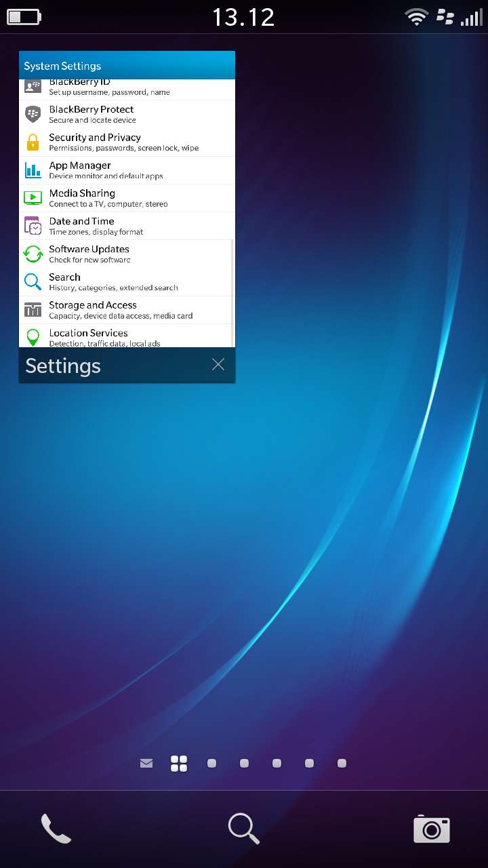Open BlackBerry Hub envelope indicator

pyautogui.click(x=146, y=764)
